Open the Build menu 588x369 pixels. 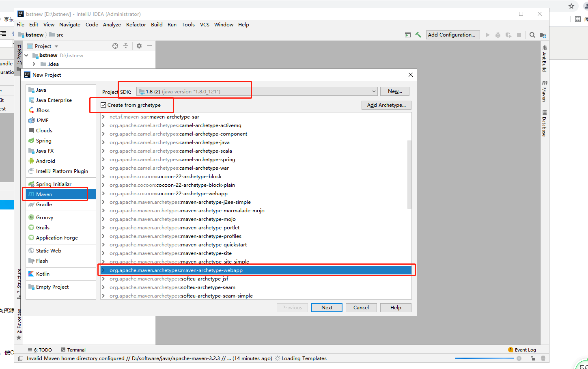click(157, 25)
